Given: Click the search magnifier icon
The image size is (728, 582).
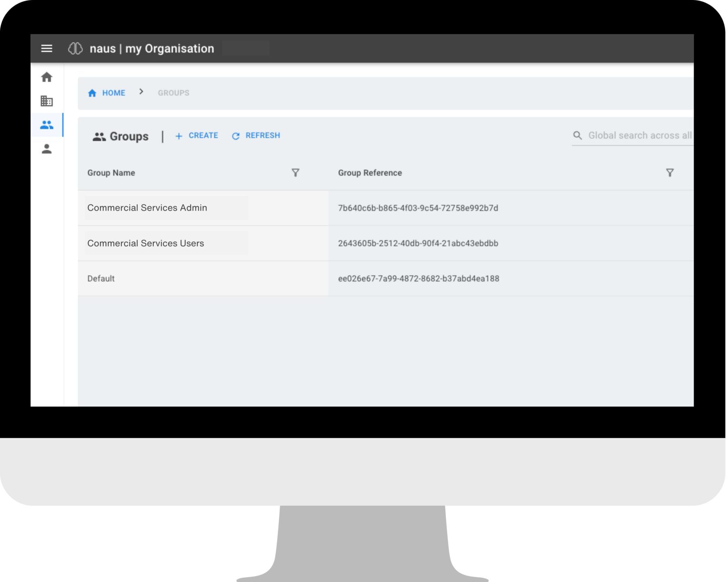Looking at the screenshot, I should 577,136.
